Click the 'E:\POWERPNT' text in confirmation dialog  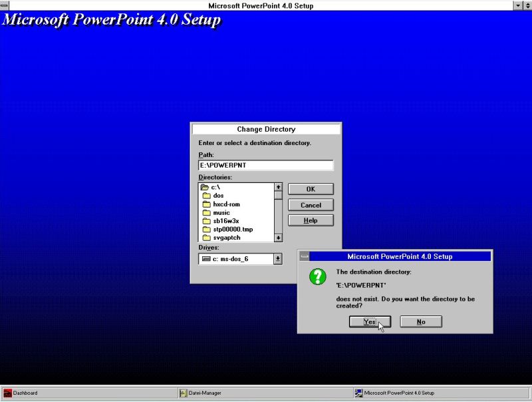tap(361, 286)
